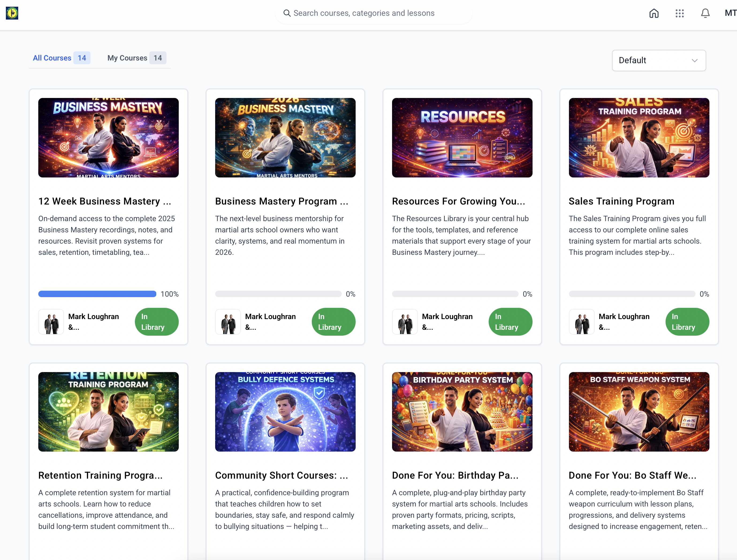The image size is (737, 560).
Task: Click the title "12 Week Business Mastery ..."
Action: click(105, 201)
